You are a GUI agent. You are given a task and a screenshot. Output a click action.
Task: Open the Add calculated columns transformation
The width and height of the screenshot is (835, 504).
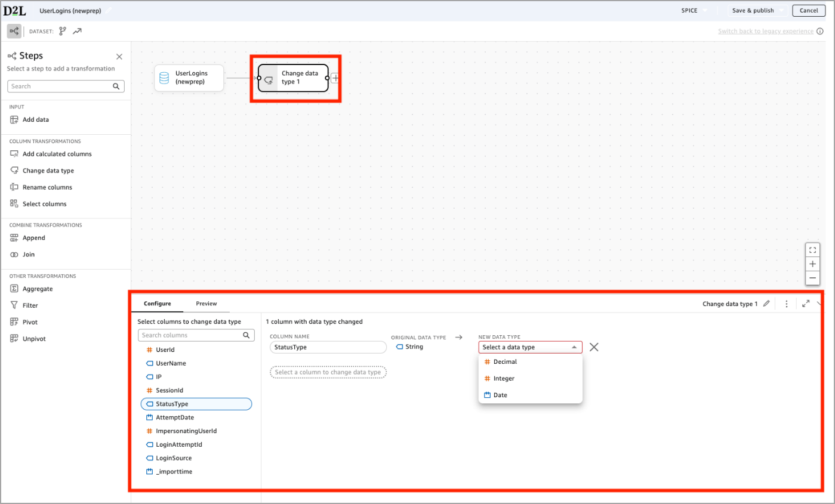point(56,153)
